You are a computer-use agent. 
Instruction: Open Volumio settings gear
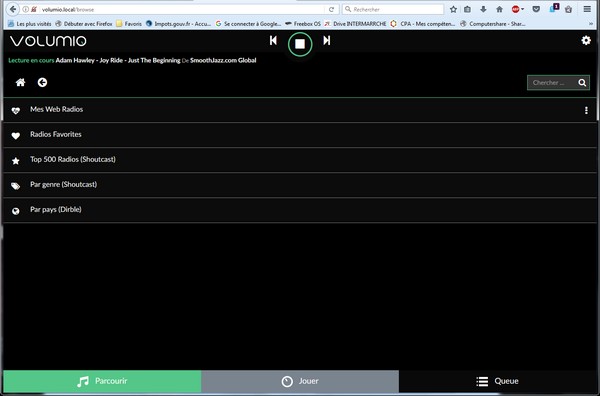click(x=586, y=41)
